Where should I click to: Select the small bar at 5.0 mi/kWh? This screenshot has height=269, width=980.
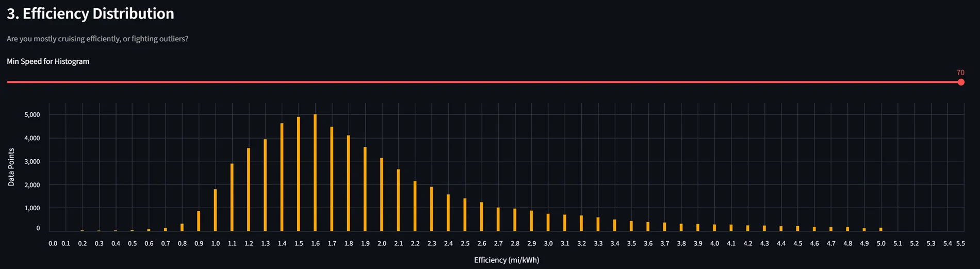tap(880, 229)
